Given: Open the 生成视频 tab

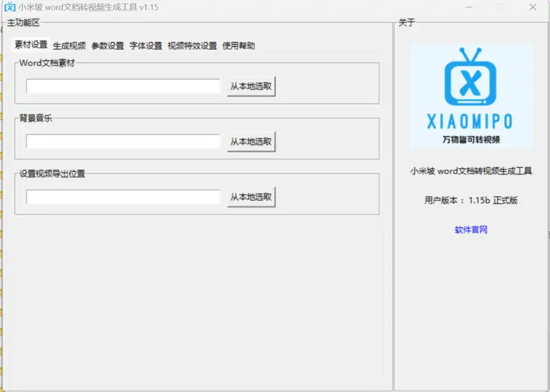Looking at the screenshot, I should click(69, 46).
